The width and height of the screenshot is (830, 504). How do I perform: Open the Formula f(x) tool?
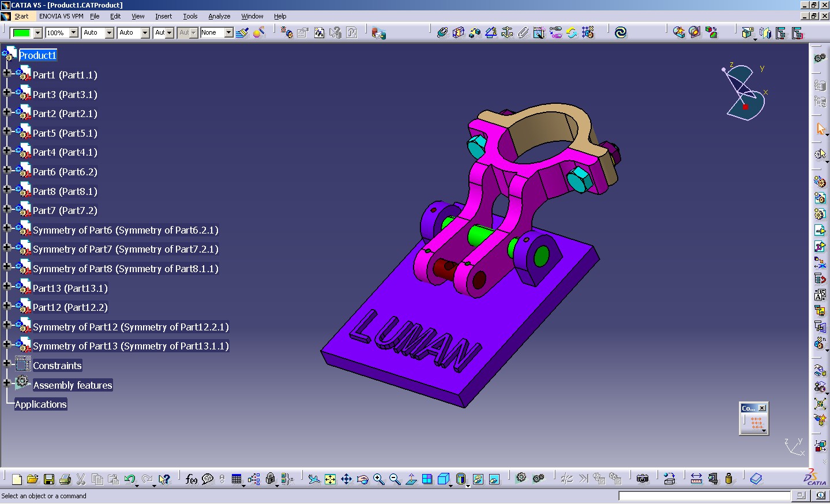pyautogui.click(x=191, y=479)
